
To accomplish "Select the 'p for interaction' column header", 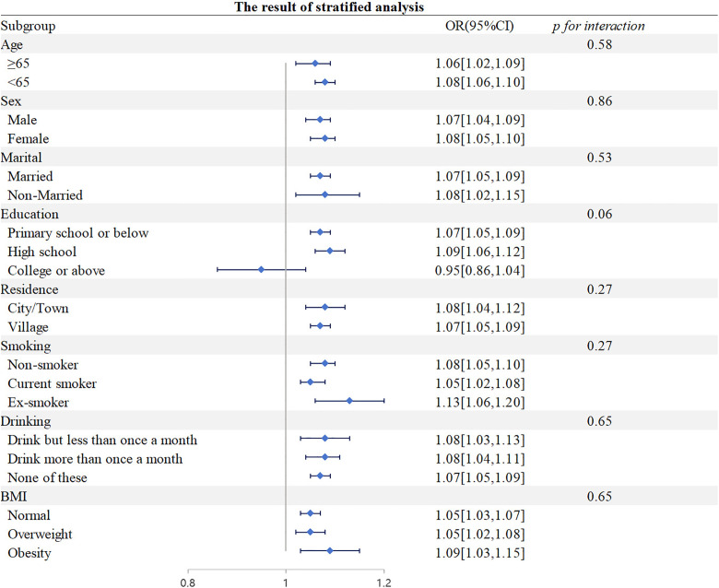I will click(x=598, y=26).
